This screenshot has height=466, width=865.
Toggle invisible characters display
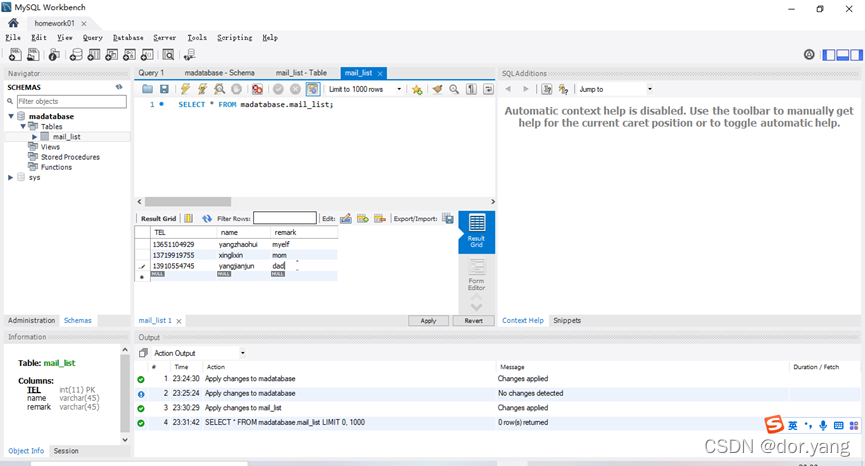point(471,89)
